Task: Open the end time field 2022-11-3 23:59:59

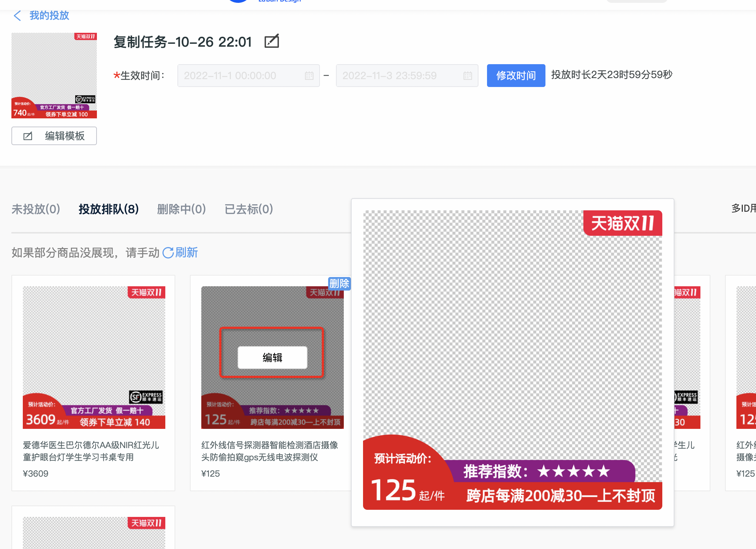Action: pos(407,76)
